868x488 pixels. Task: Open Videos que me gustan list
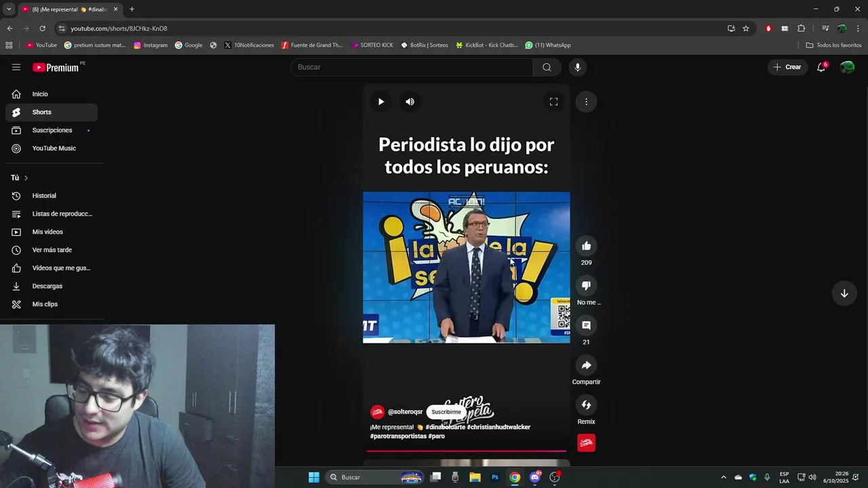pyautogui.click(x=52, y=268)
